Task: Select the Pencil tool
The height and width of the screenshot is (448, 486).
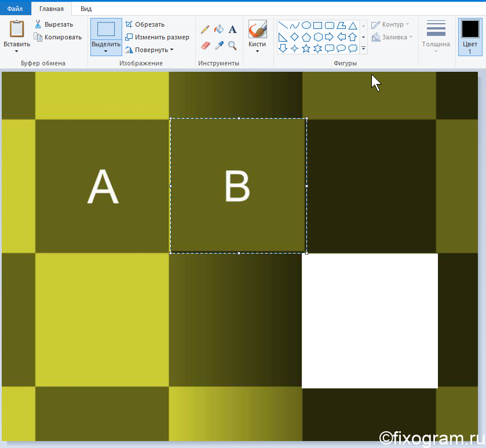Action: (x=205, y=30)
